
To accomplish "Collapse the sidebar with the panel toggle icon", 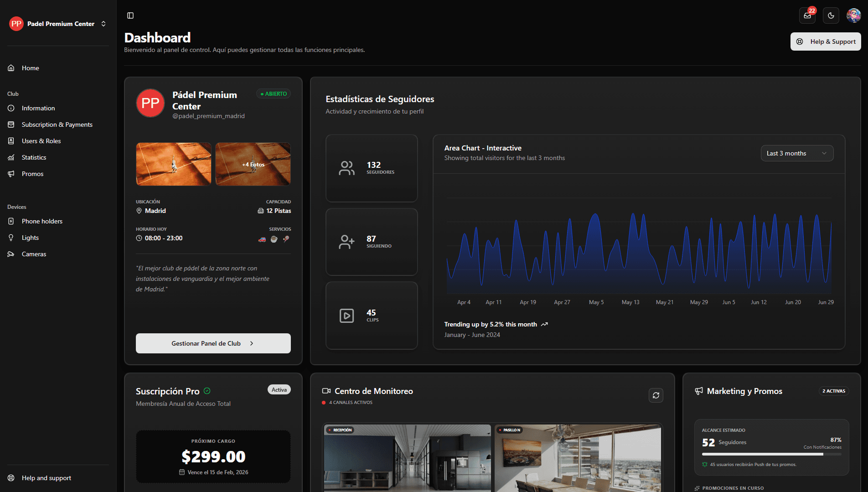I will click(130, 15).
